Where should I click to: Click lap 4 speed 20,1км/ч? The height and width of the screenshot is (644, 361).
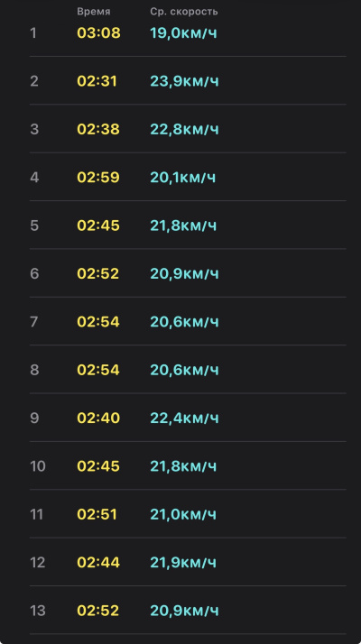pyautogui.click(x=182, y=177)
